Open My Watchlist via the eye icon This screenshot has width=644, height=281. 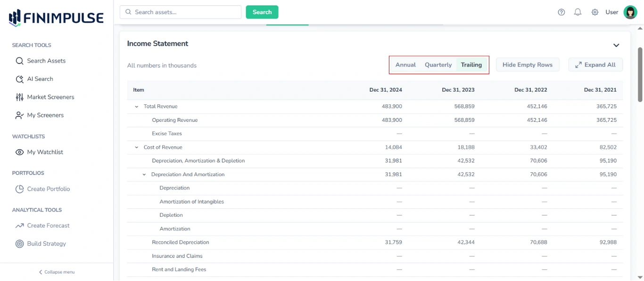(x=19, y=152)
